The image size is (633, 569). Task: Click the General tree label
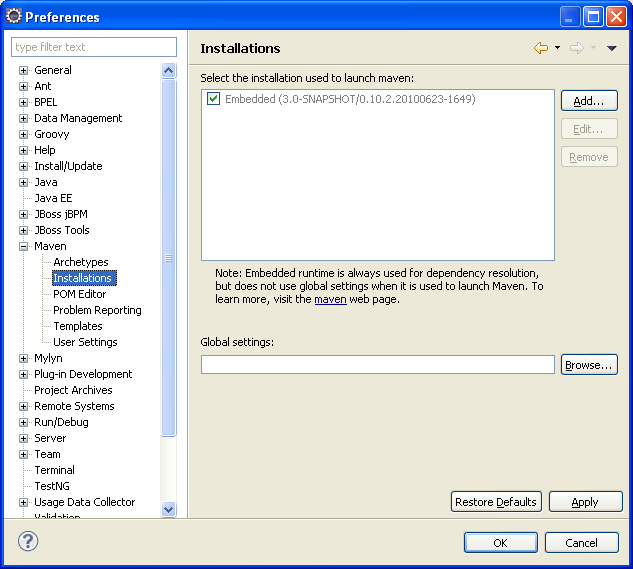coord(53,70)
